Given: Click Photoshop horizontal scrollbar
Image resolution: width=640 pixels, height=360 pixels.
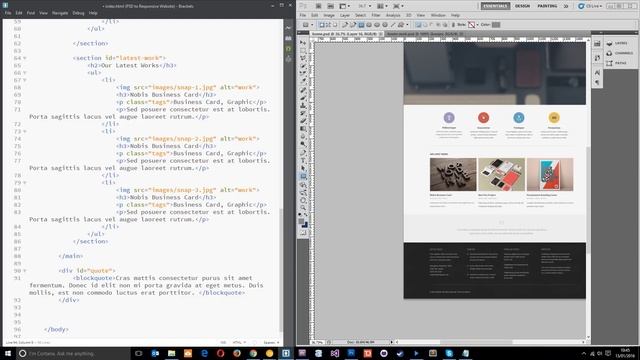Looking at the screenshot, I should (476, 342).
